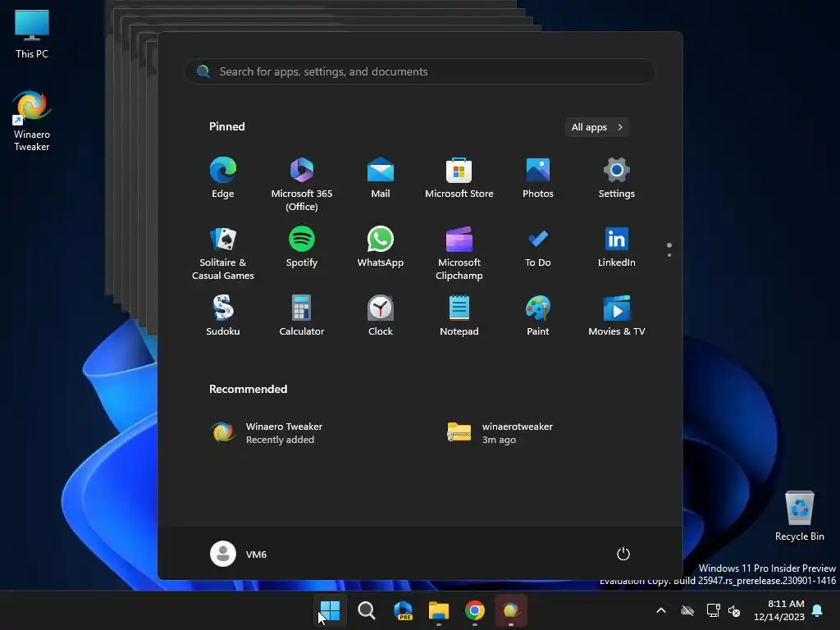Select the Recycle Bin desktop icon
The image size is (840, 630).
[799, 515]
